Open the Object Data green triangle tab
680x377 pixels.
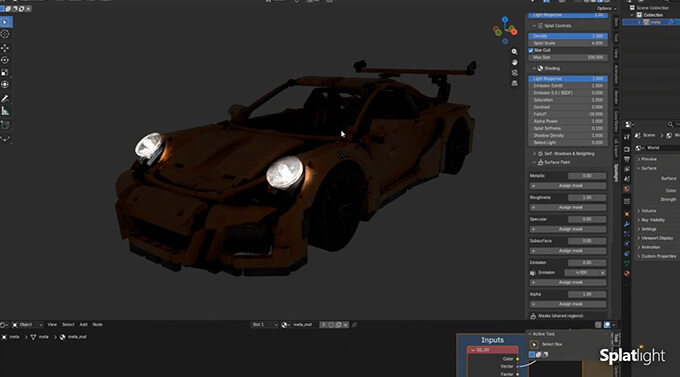(x=627, y=263)
